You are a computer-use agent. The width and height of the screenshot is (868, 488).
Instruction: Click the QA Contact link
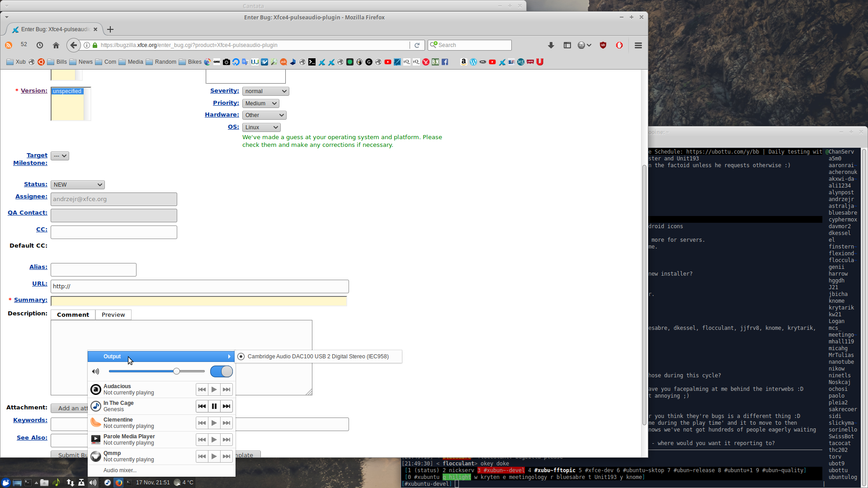tap(28, 213)
